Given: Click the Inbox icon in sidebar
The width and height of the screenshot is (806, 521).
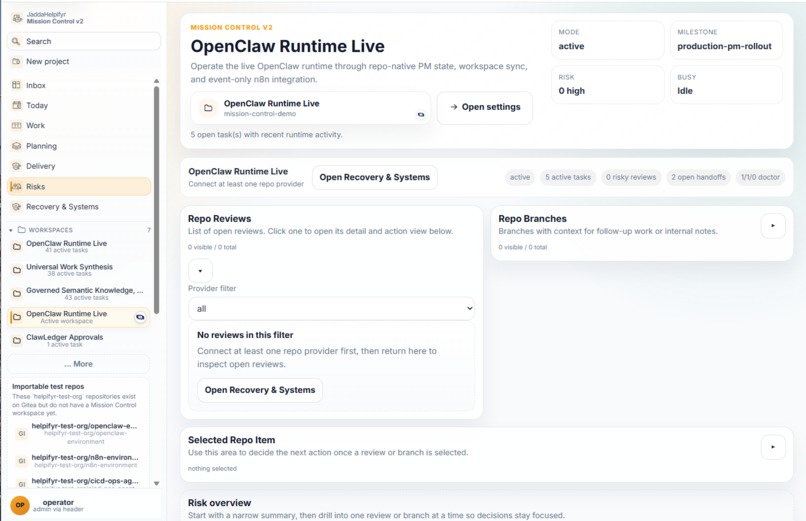Looking at the screenshot, I should pos(16,85).
